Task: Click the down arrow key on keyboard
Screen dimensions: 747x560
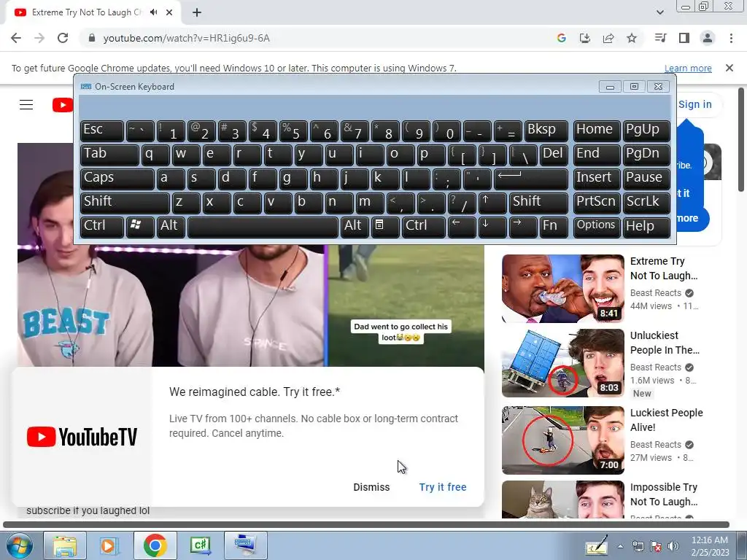Action: [x=492, y=226]
